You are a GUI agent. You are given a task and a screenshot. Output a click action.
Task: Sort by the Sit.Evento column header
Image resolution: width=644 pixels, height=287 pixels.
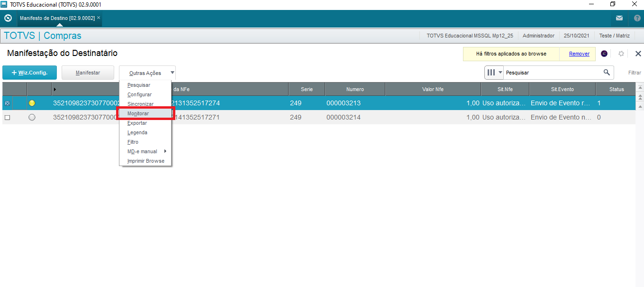tap(562, 89)
